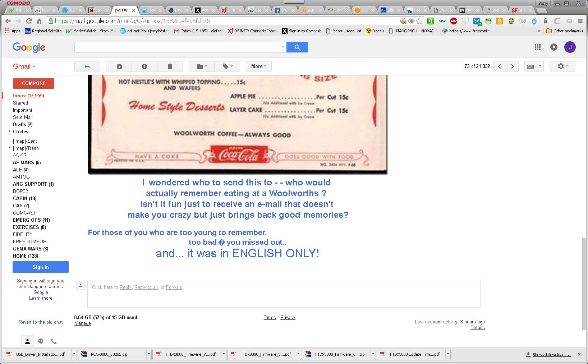Click the page vertical scrollbar thumb
This screenshot has height=364, width=588.
pyautogui.click(x=584, y=284)
